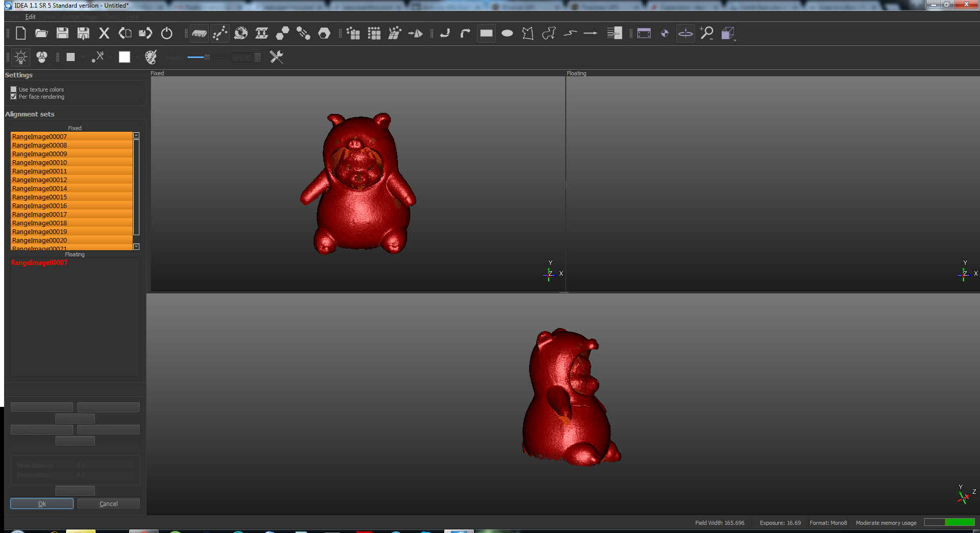
Task: Select RangeImage00012 in Fixed list
Action: 72,180
